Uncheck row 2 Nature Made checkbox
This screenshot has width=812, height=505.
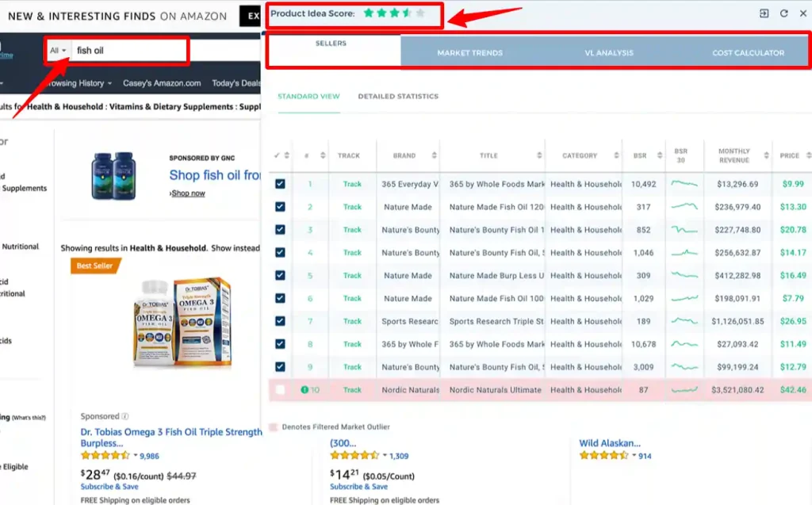pyautogui.click(x=280, y=207)
